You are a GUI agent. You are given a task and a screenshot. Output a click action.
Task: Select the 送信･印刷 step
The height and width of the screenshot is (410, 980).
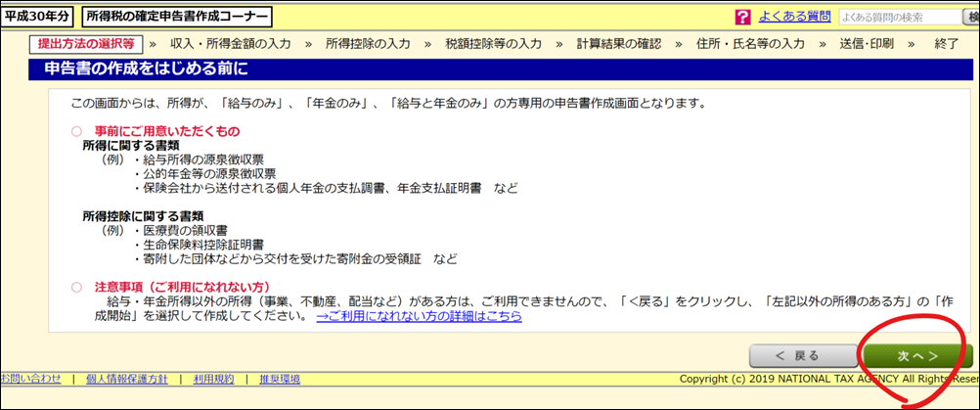[x=867, y=44]
